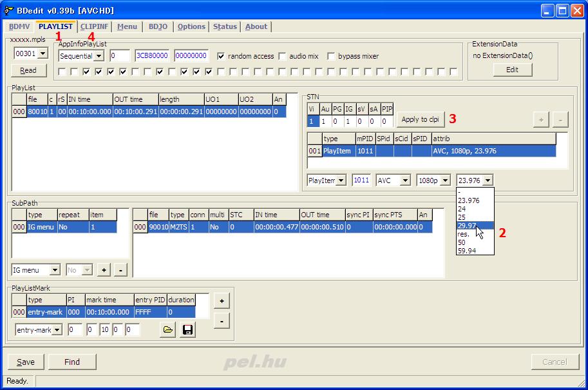Viewport: 588px width, 390px height.
Task: Select 50 in frame rate list
Action: [475, 242]
